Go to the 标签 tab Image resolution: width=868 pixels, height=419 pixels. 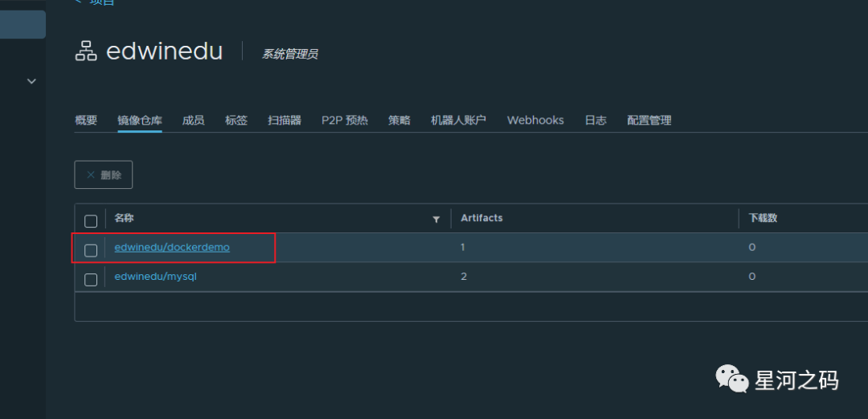[x=236, y=121]
